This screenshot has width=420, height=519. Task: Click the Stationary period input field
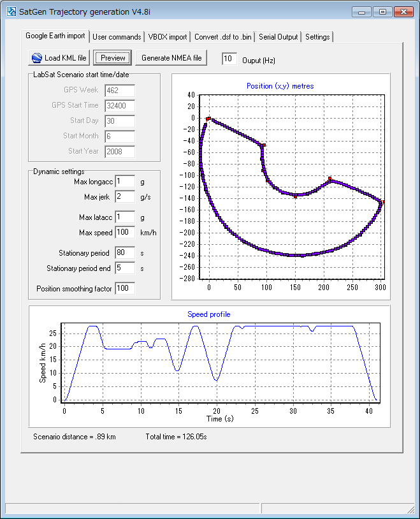point(124,253)
